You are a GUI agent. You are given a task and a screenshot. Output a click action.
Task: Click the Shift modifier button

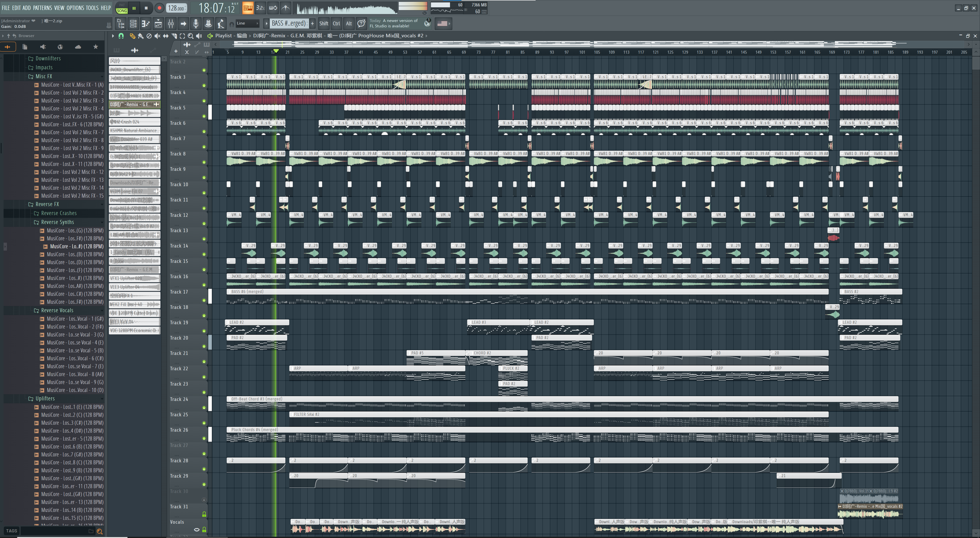pyautogui.click(x=324, y=24)
